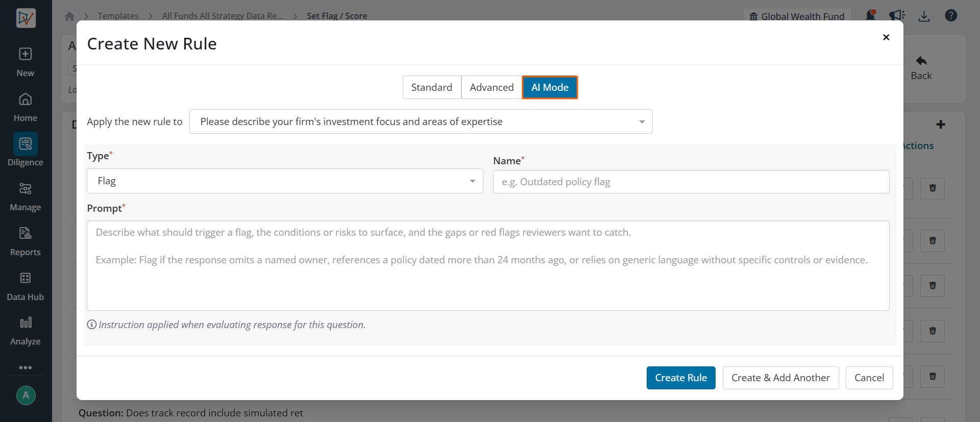The image size is (980, 422).
Task: Click the Cancel button
Action: [869, 378]
